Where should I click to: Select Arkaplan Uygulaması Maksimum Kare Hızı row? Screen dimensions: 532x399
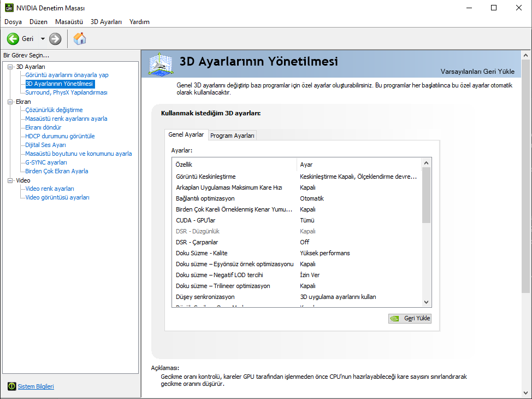point(297,187)
